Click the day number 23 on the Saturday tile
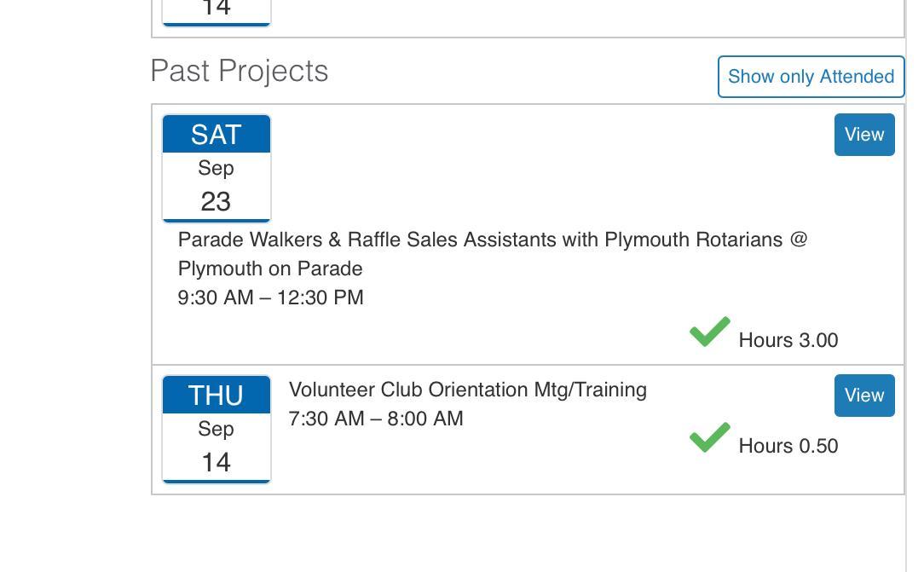 point(217,202)
